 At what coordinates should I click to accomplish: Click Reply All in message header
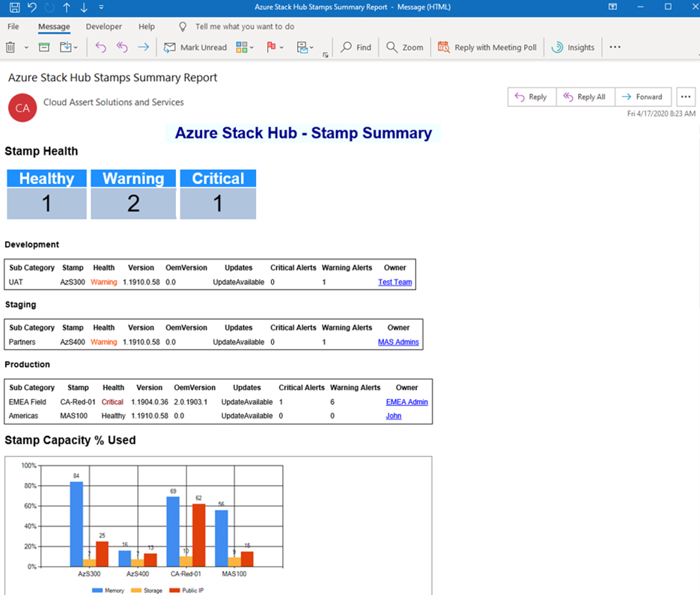coord(585,97)
